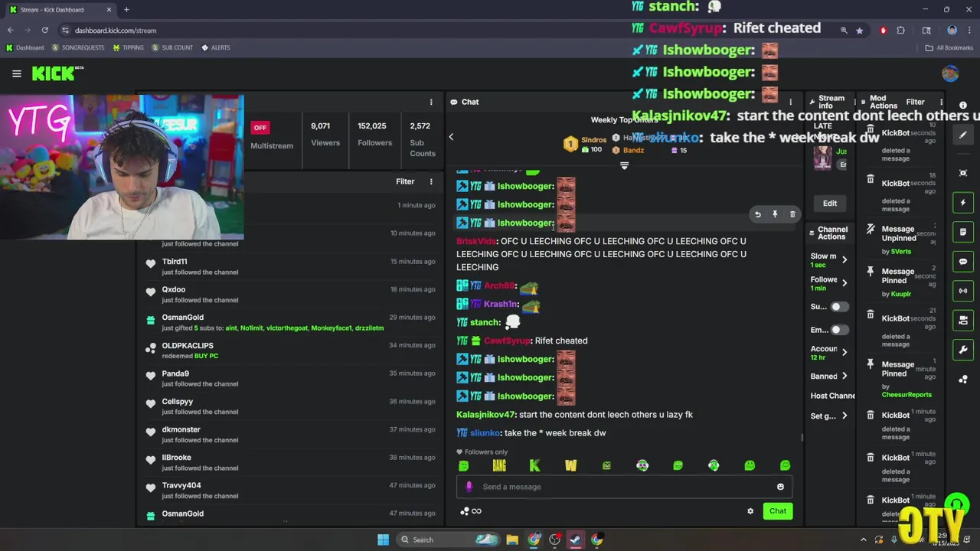Click the browser address bar
Screen dimensions: 980x551
[x=452, y=30]
